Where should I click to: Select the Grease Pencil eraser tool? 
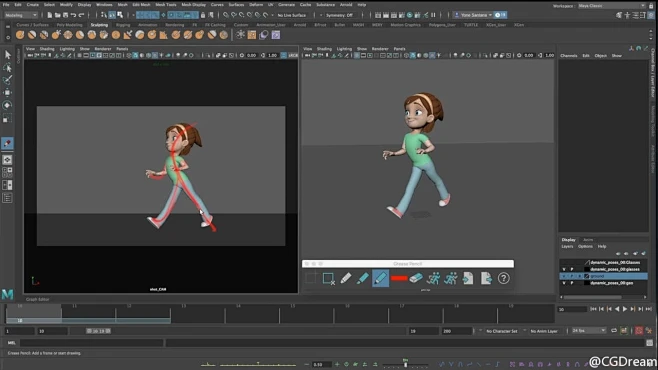[x=416, y=278]
